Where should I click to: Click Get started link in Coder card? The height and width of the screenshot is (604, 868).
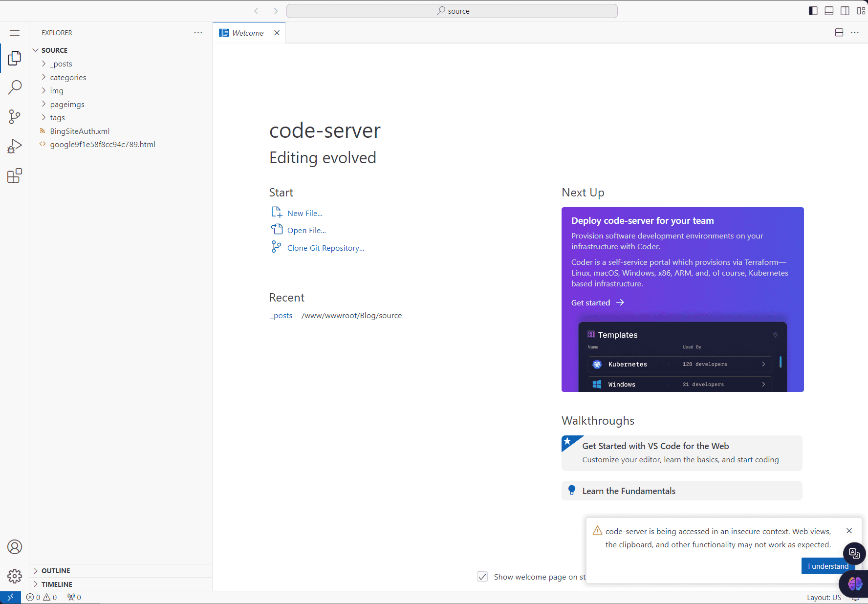[x=598, y=303]
